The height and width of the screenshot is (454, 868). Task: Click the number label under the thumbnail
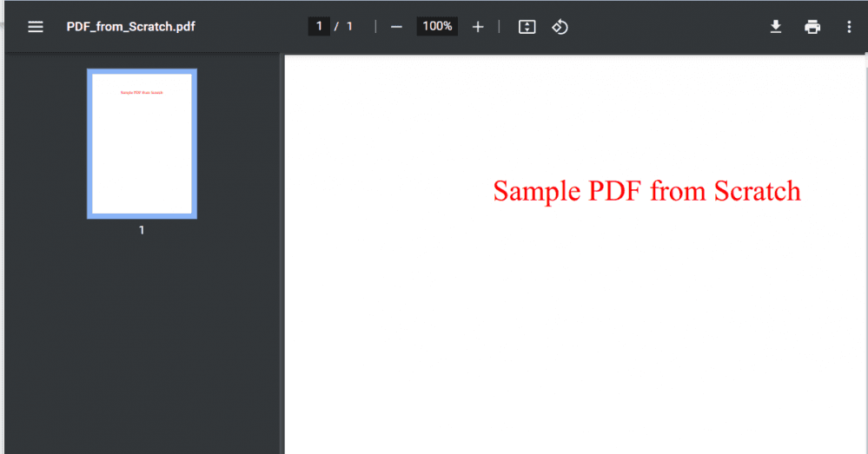tap(142, 231)
